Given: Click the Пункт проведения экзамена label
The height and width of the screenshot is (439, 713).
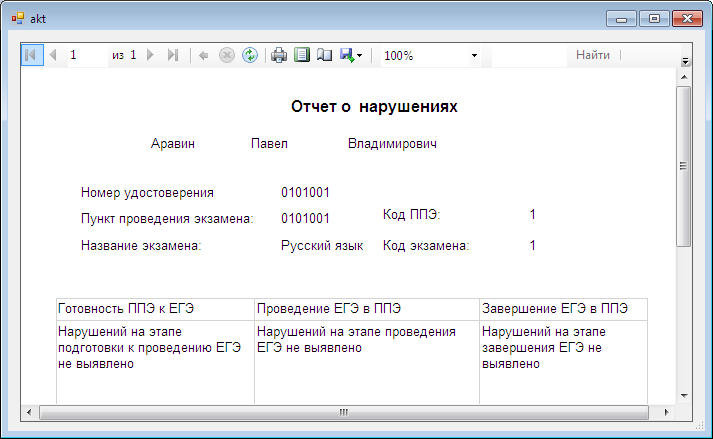Looking at the screenshot, I should [167, 219].
